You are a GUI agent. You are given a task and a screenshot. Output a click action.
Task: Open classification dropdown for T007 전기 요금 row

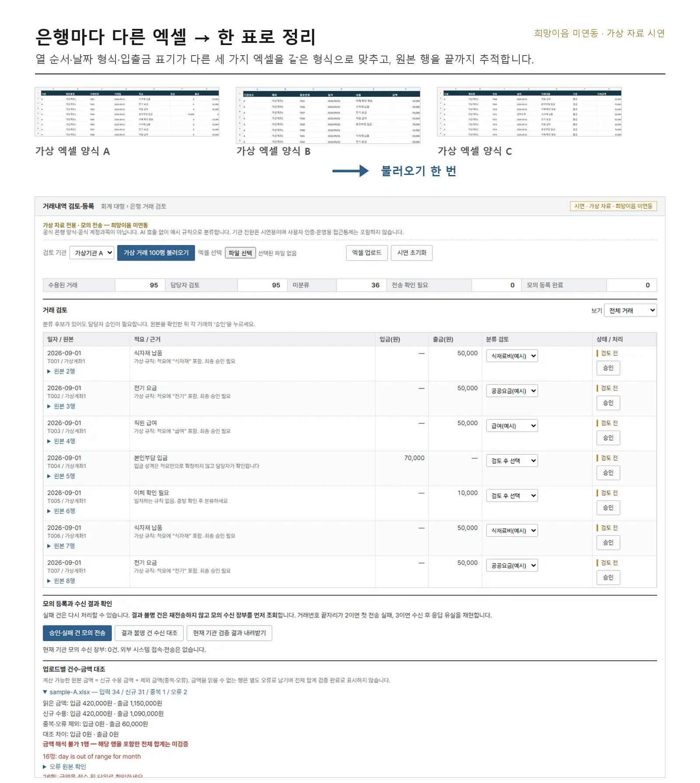coord(512,566)
